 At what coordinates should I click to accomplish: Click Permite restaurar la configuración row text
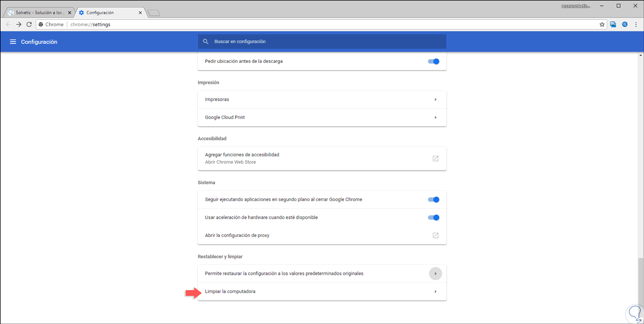tap(284, 274)
